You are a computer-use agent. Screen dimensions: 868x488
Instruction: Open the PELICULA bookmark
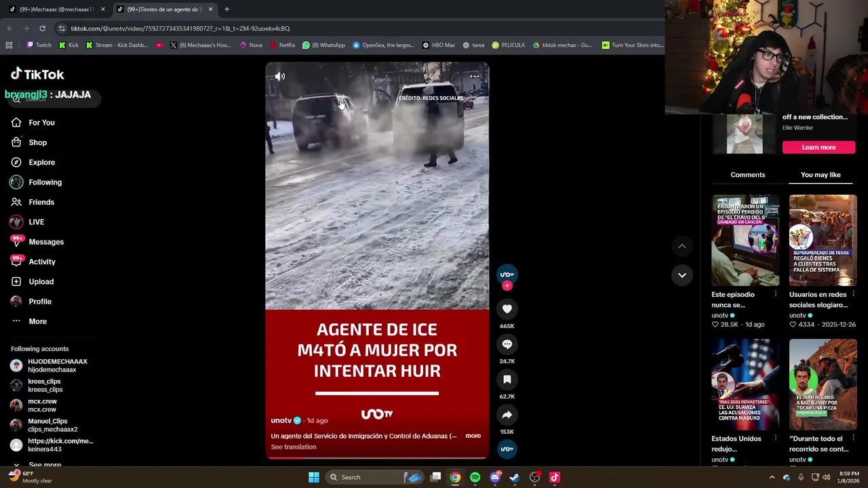click(509, 45)
